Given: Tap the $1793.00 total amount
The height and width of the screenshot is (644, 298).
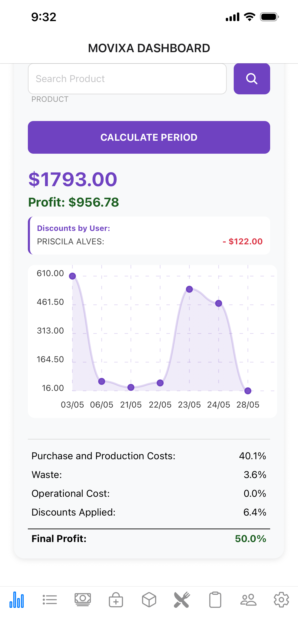Looking at the screenshot, I should 73,179.
